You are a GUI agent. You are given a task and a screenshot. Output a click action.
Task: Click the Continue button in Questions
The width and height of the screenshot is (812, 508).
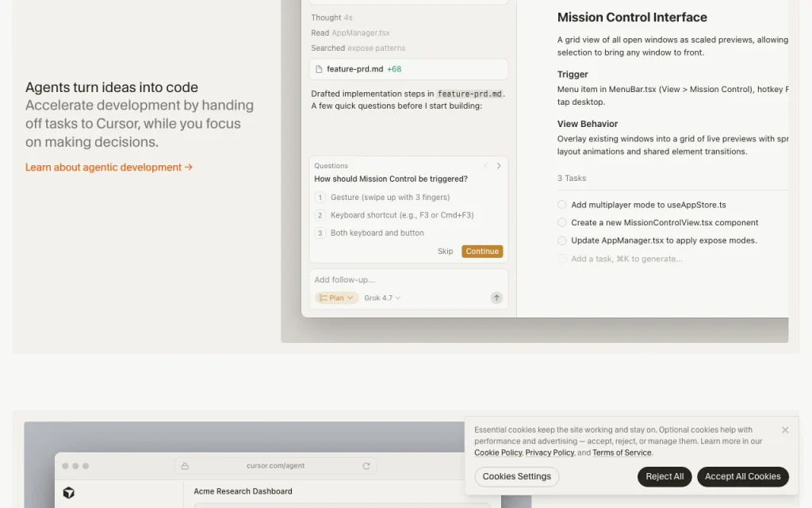[481, 251]
